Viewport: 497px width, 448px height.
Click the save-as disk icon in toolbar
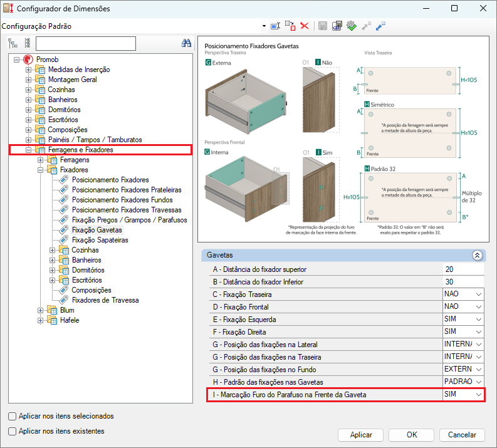(x=337, y=26)
